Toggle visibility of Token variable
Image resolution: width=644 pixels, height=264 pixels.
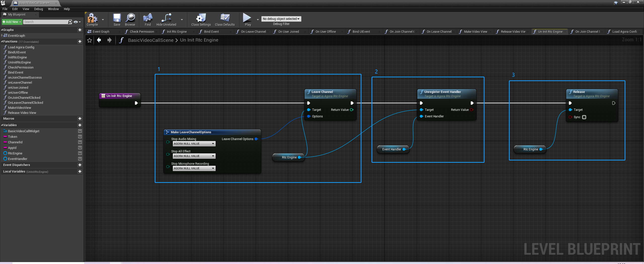point(80,137)
